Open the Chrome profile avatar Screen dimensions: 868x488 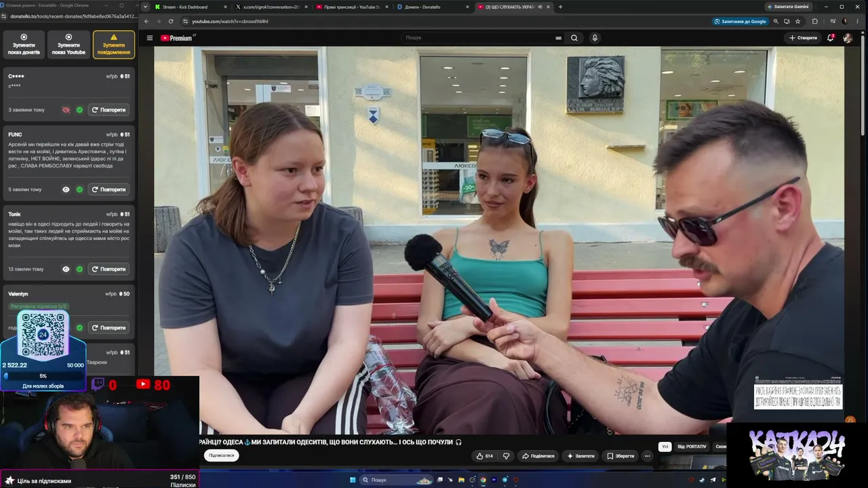point(845,21)
